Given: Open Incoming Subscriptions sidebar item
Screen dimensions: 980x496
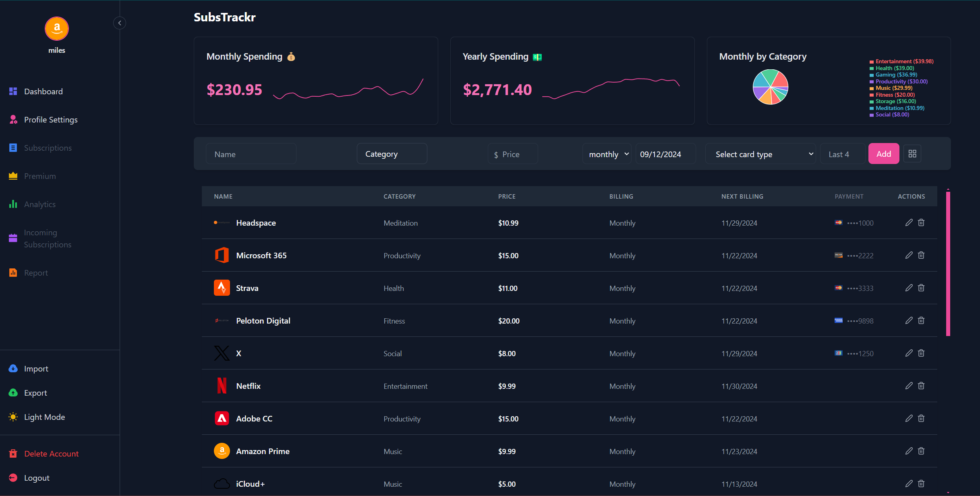Looking at the screenshot, I should pyautogui.click(x=48, y=239).
